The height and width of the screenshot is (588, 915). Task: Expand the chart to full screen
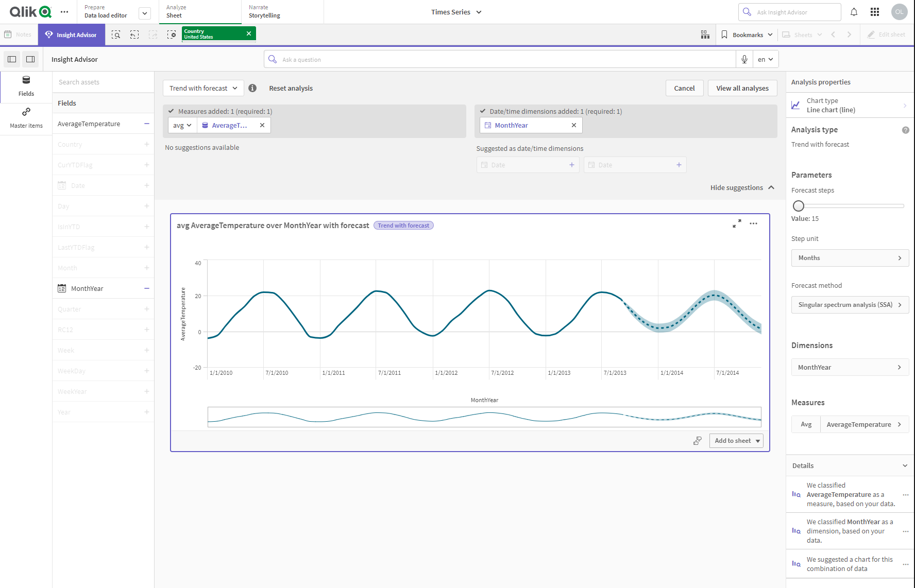click(737, 223)
